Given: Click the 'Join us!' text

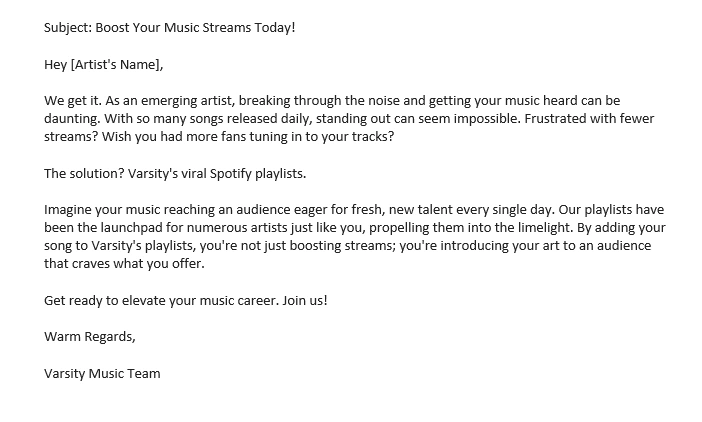Looking at the screenshot, I should pyautogui.click(x=305, y=301).
